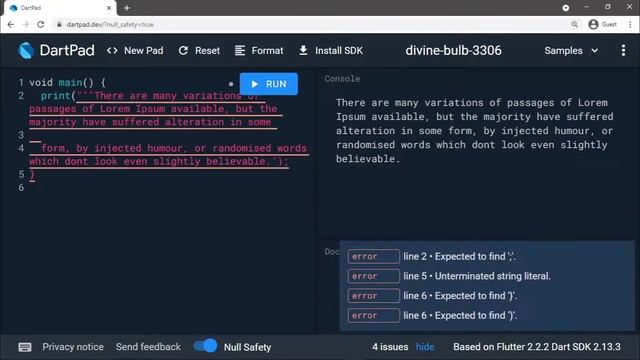Open the Guest profile menu
640x360 pixels.
tap(602, 24)
